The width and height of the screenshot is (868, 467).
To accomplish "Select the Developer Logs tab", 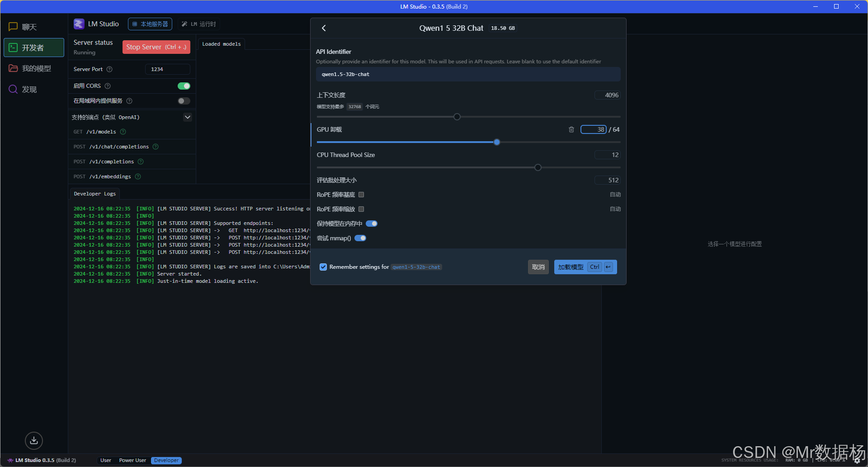I will click(x=95, y=194).
